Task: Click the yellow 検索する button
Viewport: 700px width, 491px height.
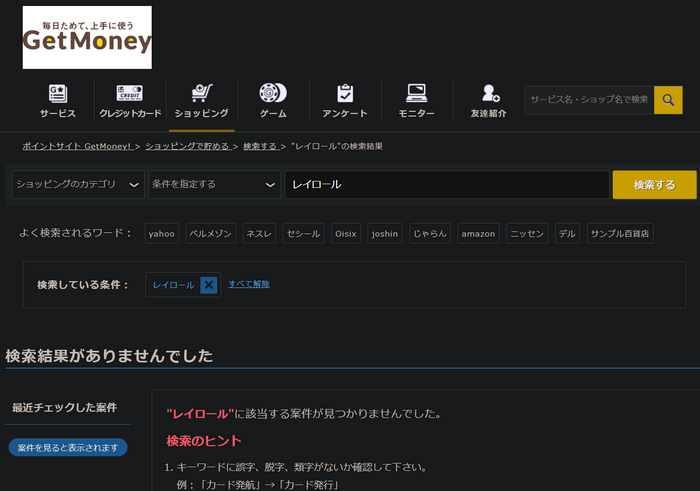Action: click(x=654, y=185)
